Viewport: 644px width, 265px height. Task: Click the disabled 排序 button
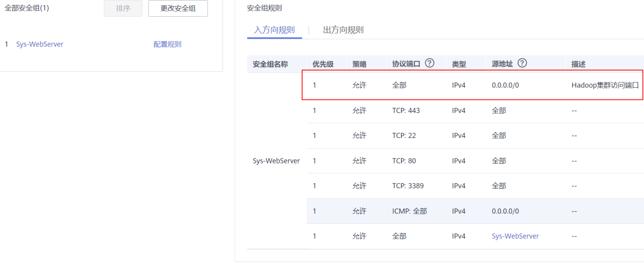click(123, 8)
